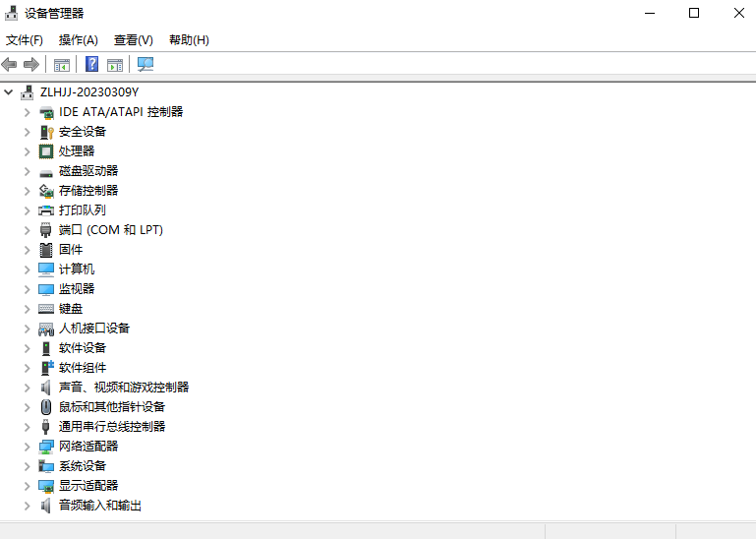Click the 声音、视频和游戏控制器 speaker icon
Screen dimensions: 756x539
tap(46, 388)
